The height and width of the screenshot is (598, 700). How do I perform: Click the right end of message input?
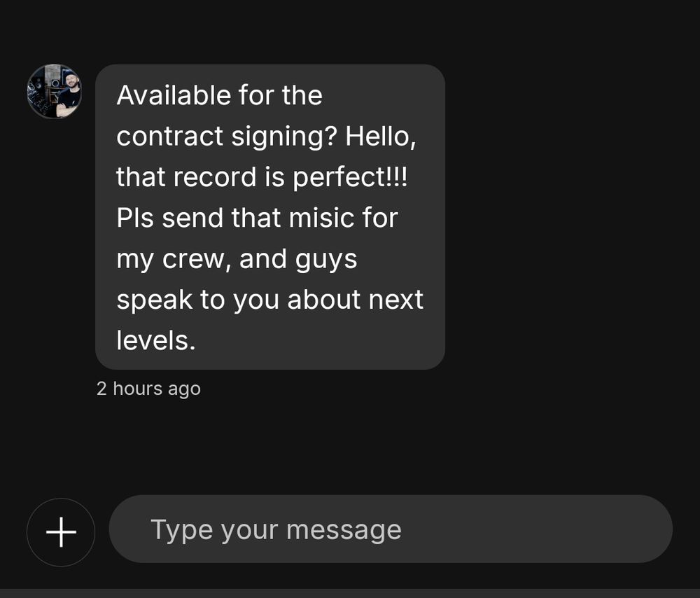pos(630,529)
